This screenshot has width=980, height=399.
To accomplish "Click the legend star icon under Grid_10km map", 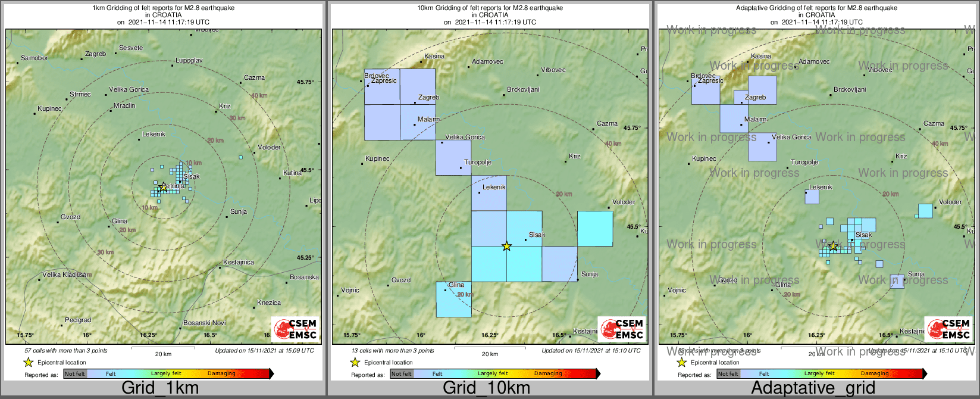I will pos(355,362).
